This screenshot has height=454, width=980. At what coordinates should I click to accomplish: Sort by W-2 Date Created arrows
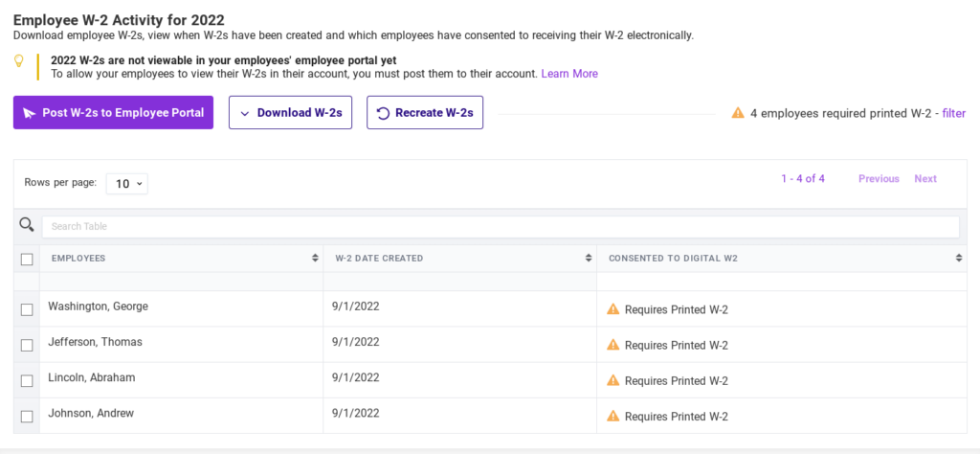(x=589, y=259)
